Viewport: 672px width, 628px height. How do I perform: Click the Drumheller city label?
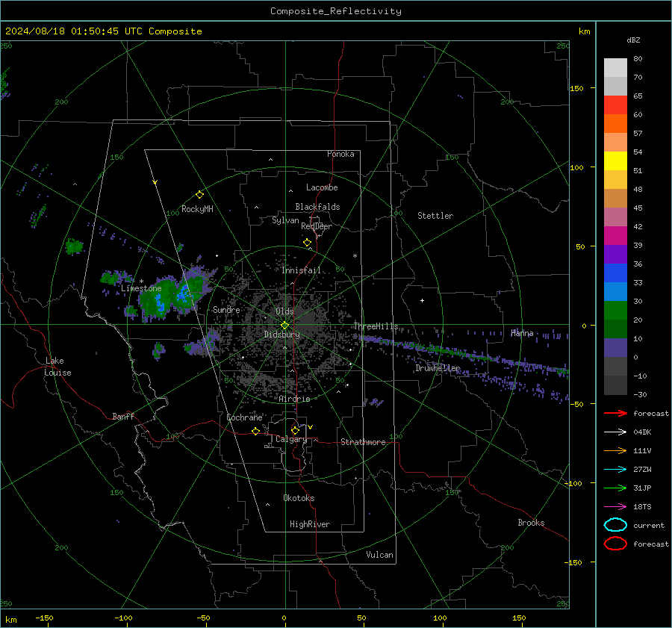[438, 368]
